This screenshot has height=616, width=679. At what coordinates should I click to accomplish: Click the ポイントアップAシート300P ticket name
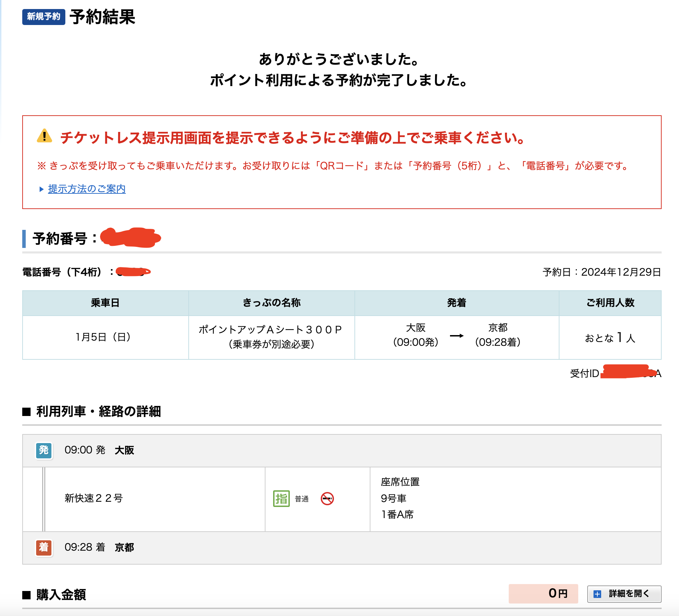click(270, 329)
